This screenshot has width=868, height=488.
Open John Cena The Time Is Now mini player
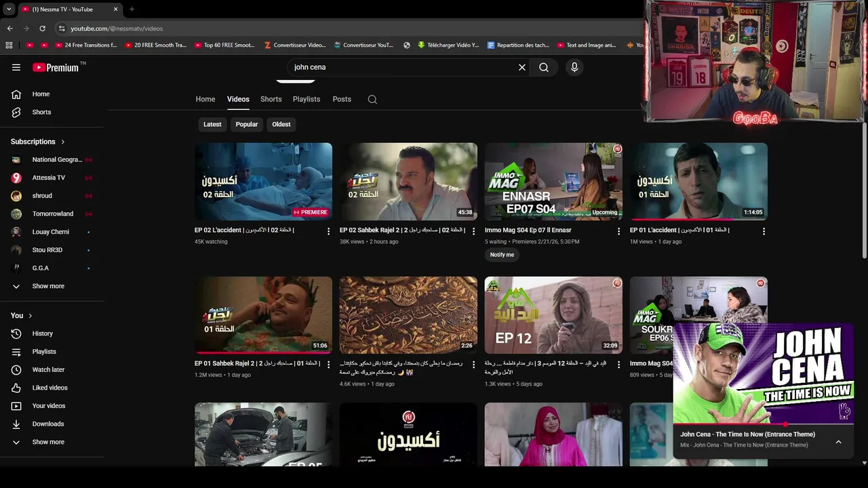tap(764, 373)
